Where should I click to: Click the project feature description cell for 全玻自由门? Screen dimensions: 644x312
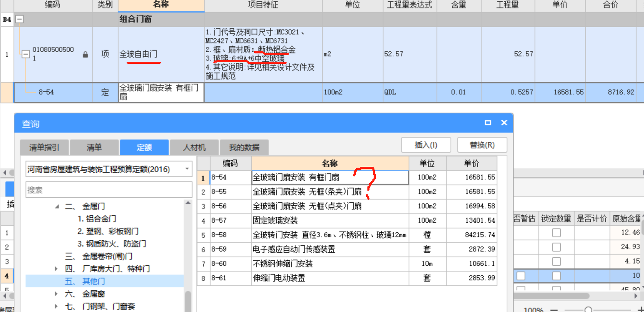(263, 54)
